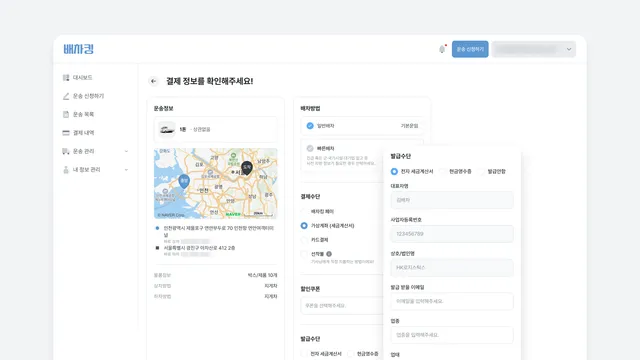
Task: Open 대시보드 in the sidebar
Action: point(82,78)
